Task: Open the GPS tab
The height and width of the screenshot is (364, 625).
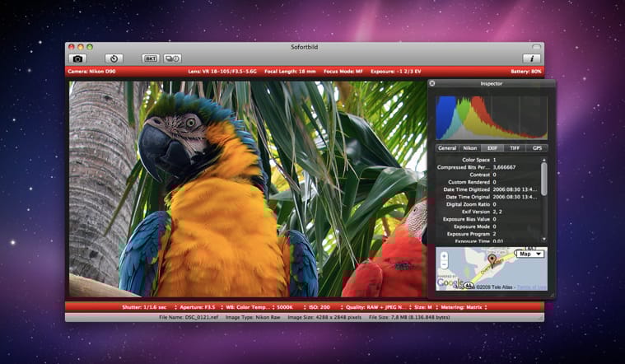Action: pyautogui.click(x=537, y=148)
